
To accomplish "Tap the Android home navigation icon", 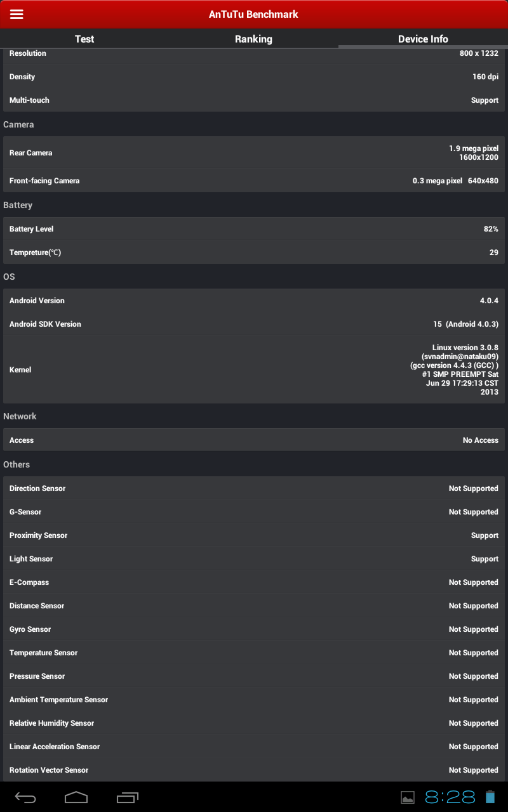I will [x=76, y=797].
